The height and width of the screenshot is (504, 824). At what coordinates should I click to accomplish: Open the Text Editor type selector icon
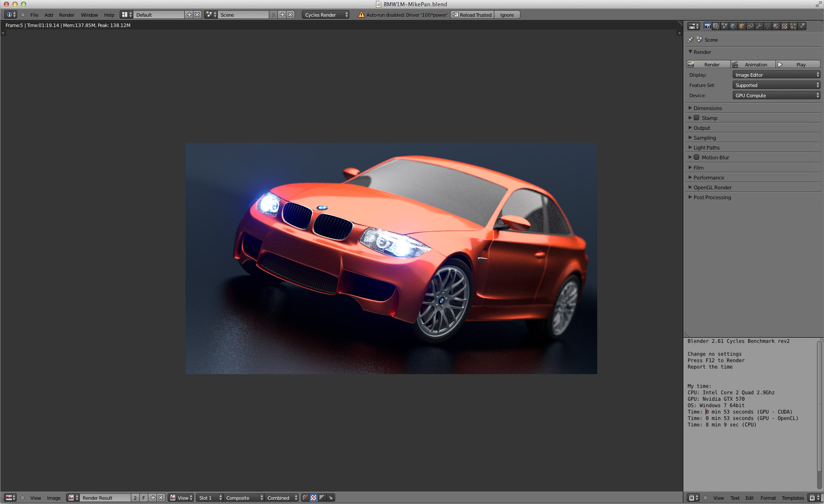[x=693, y=498]
